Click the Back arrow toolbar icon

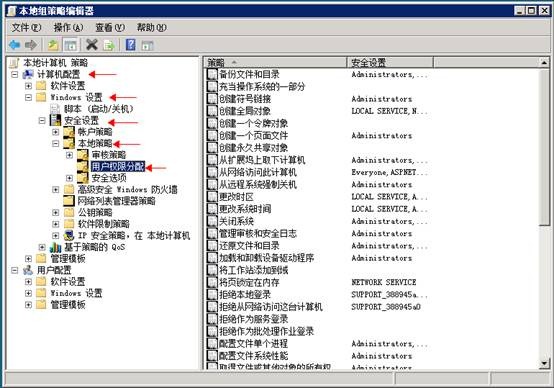click(14, 45)
